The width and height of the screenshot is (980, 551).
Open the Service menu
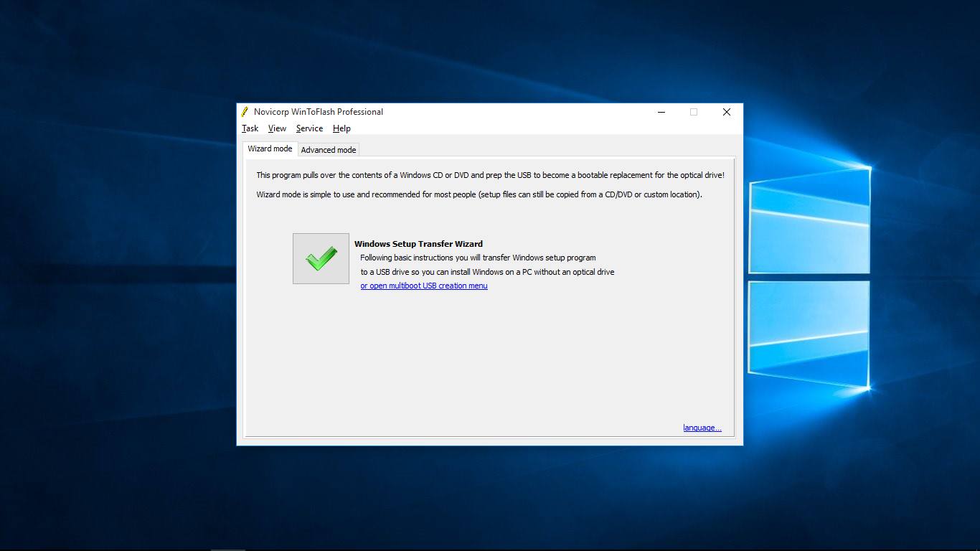tap(309, 128)
